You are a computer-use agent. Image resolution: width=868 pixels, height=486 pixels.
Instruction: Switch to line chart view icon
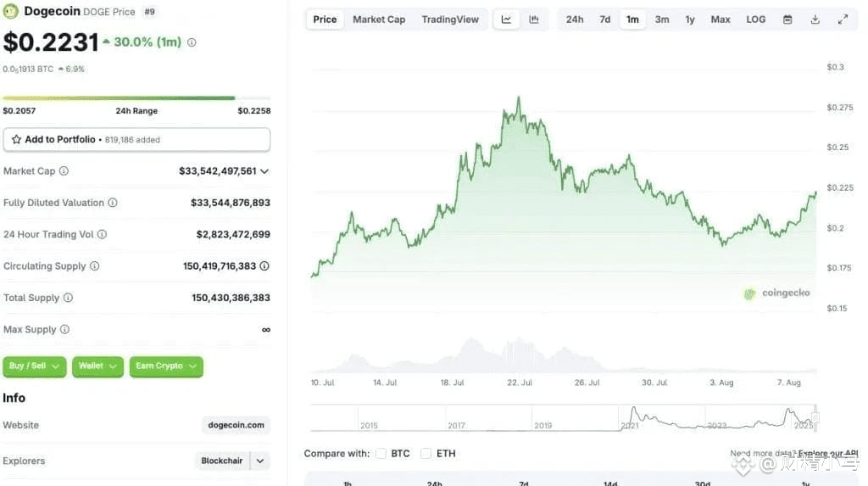pyautogui.click(x=506, y=20)
